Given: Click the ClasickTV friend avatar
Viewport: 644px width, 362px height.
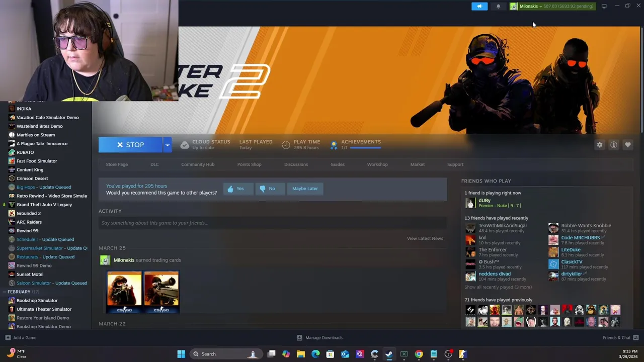Looking at the screenshot, I should tap(553, 264).
